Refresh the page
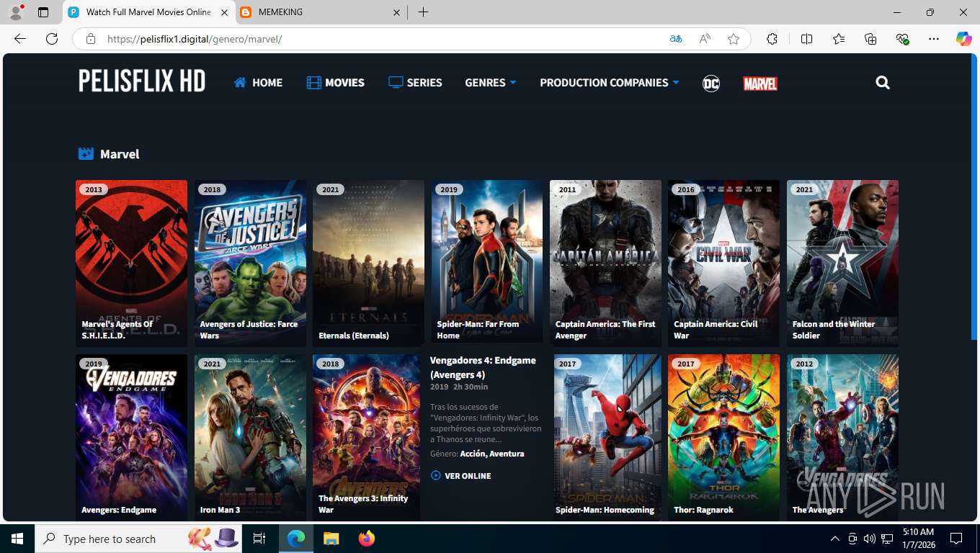 coord(52,39)
